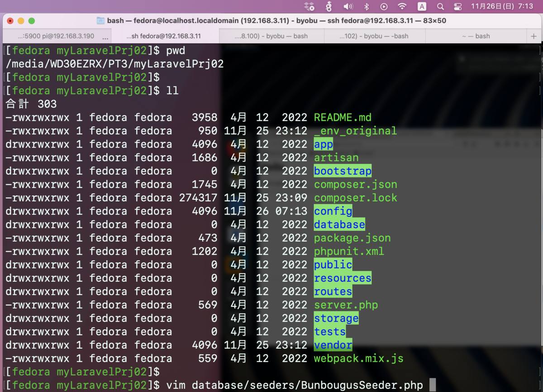543x392 pixels.
Task: Click the vim database/seeders/BunbougusSeeder.php command
Action: (x=295, y=386)
